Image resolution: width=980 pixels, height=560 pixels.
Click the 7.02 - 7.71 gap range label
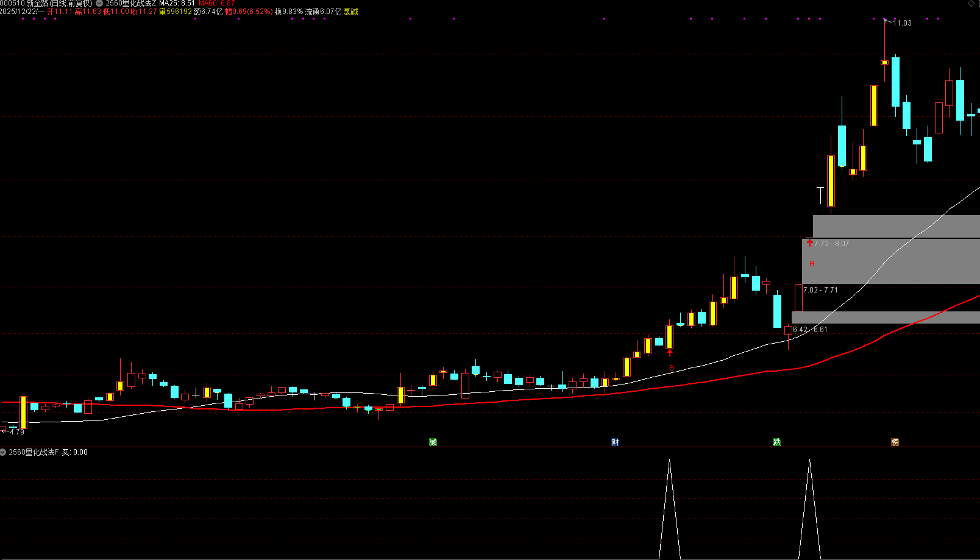(x=821, y=290)
